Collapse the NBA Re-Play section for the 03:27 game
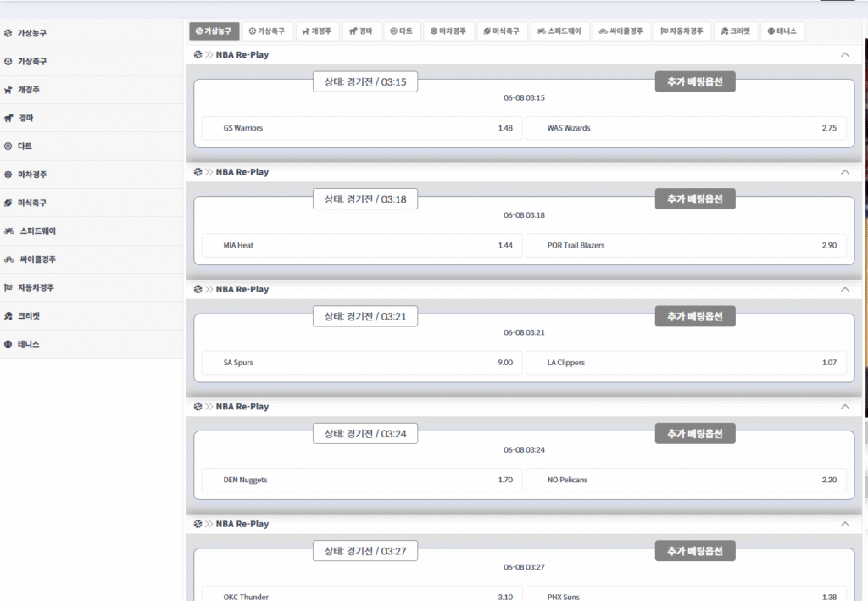 pyautogui.click(x=845, y=524)
